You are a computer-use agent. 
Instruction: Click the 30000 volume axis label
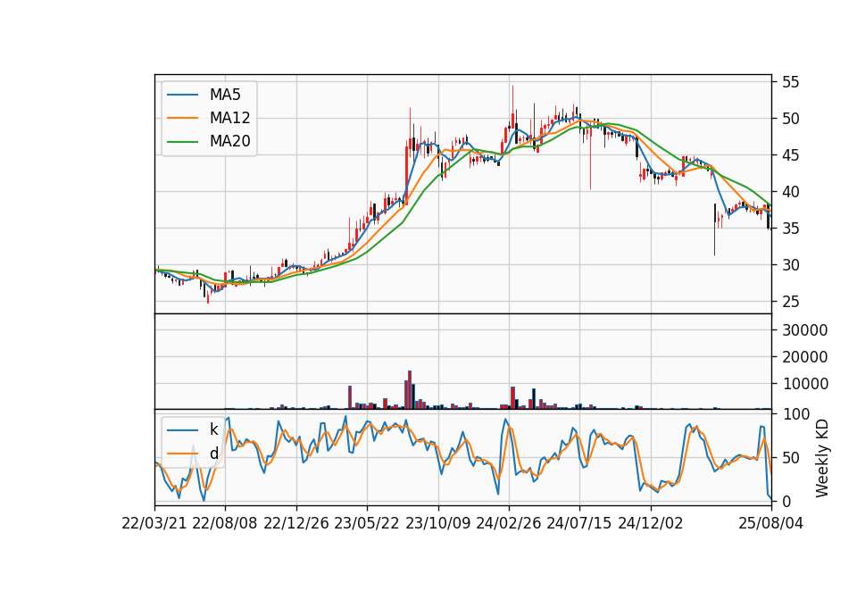click(x=805, y=330)
